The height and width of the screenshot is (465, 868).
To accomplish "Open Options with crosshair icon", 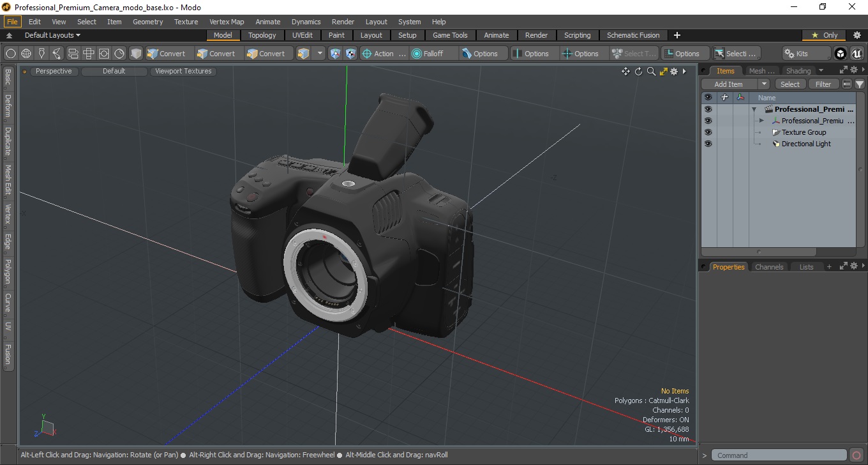I will tap(585, 54).
